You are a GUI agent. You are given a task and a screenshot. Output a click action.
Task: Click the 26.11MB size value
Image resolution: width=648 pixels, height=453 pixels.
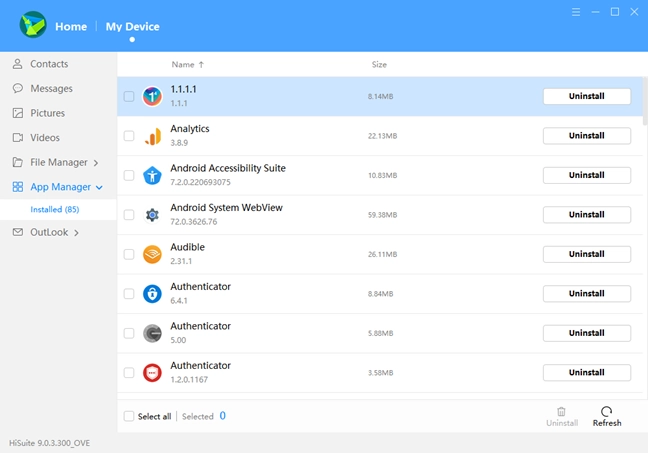tap(382, 254)
